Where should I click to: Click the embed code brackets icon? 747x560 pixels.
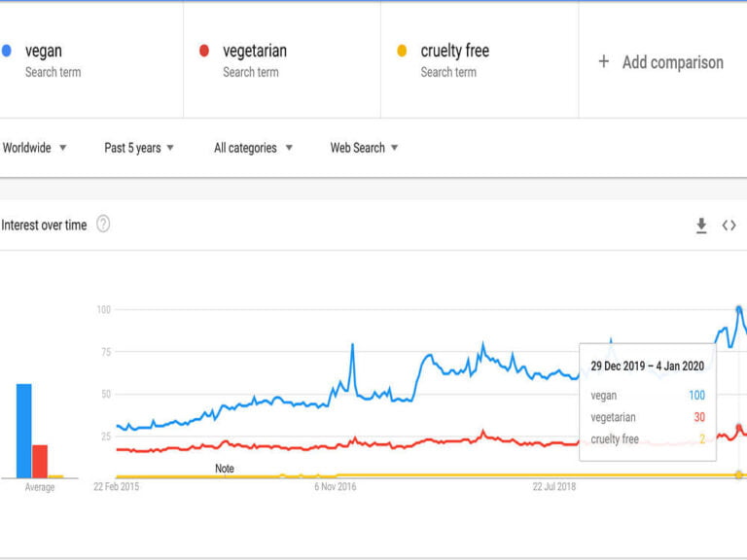click(729, 226)
